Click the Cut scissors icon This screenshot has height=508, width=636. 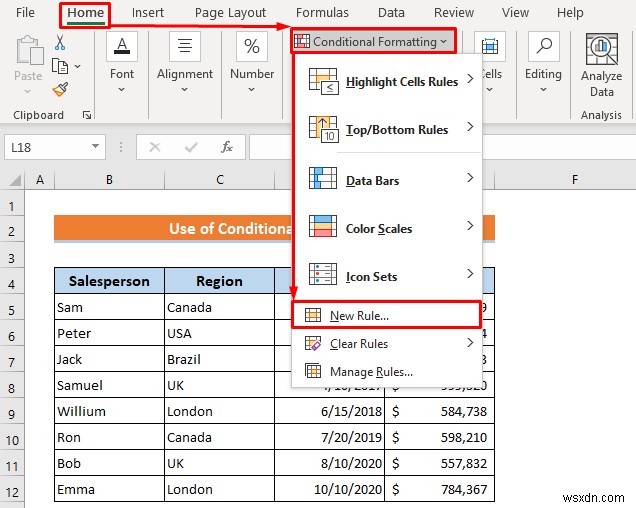(60, 43)
